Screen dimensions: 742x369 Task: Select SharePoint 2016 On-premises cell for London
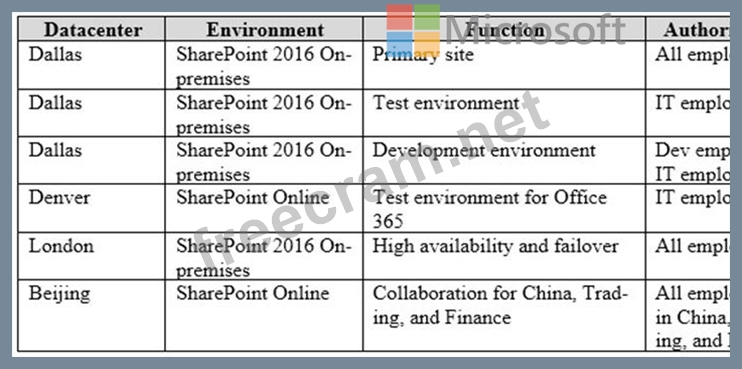tap(264, 256)
